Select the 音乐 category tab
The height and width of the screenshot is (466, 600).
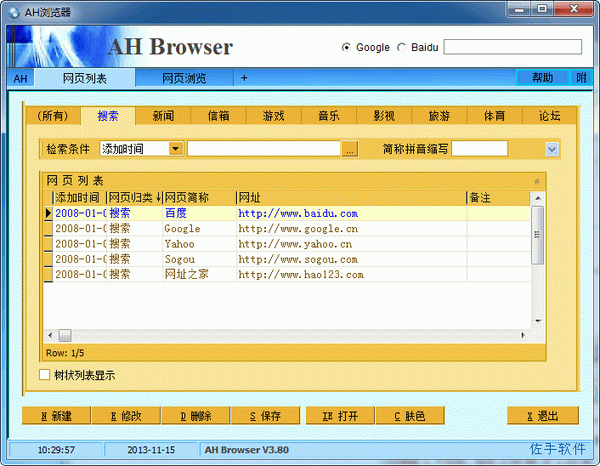click(x=329, y=116)
